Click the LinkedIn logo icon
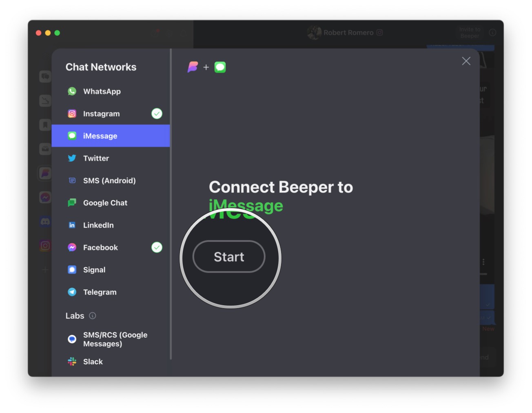The image size is (532, 413). (x=72, y=225)
